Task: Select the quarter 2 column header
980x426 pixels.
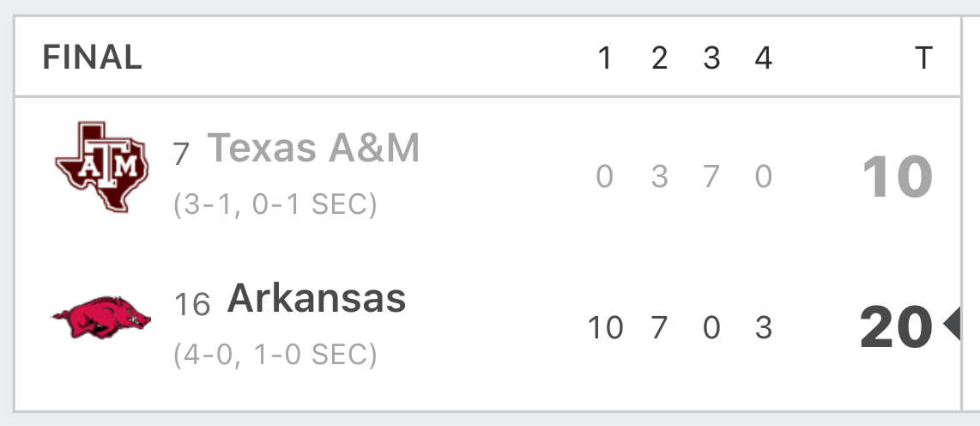Action: (x=659, y=58)
